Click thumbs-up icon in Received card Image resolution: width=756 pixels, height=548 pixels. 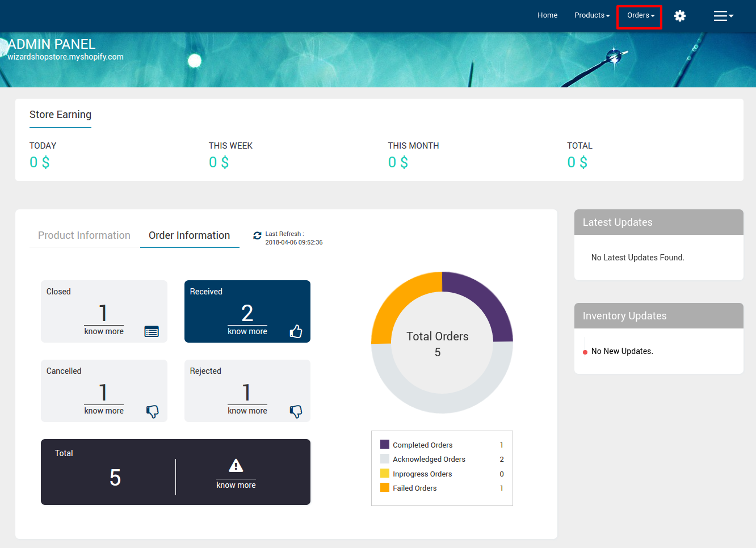[296, 331]
